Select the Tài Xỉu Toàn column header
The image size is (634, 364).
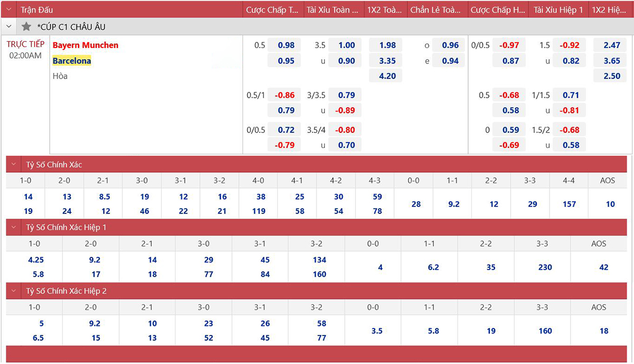pyautogui.click(x=333, y=10)
